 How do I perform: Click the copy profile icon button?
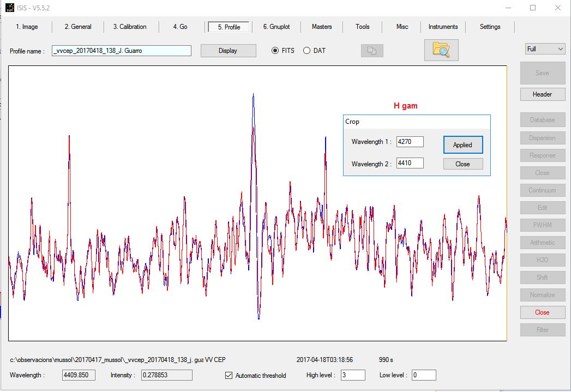pyautogui.click(x=372, y=51)
